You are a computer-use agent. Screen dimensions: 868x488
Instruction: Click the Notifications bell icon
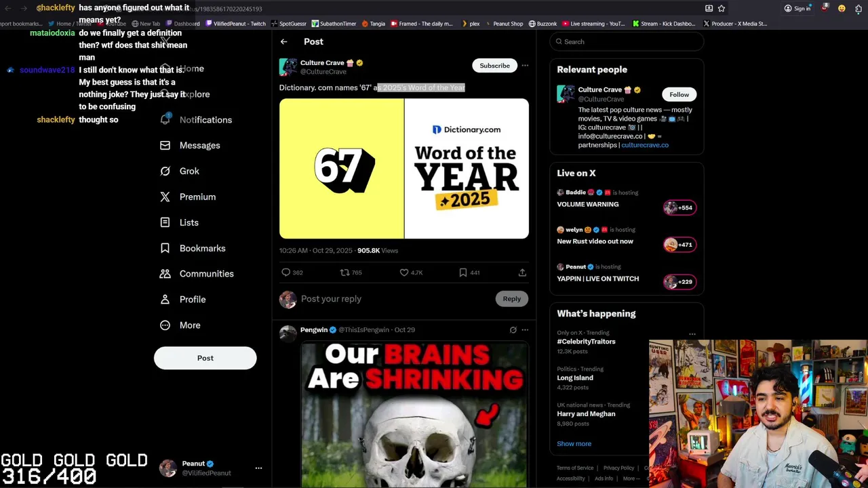(165, 119)
